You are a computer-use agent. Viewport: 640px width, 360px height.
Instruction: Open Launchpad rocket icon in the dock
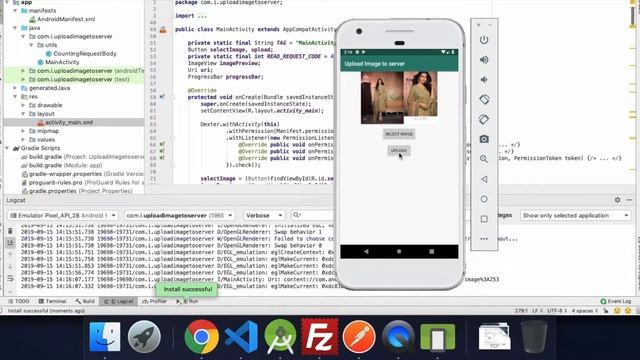pos(144,337)
